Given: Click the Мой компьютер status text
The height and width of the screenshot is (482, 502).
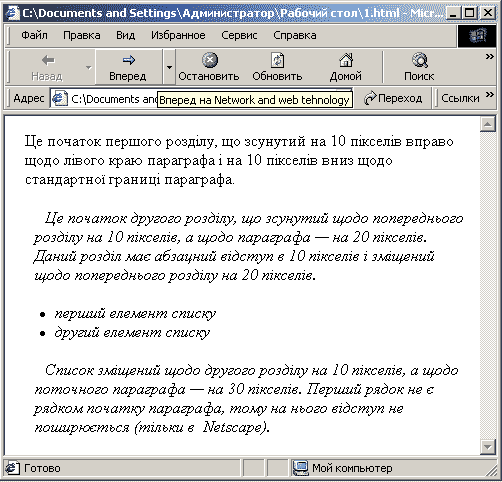Looking at the screenshot, I should (x=352, y=468).
